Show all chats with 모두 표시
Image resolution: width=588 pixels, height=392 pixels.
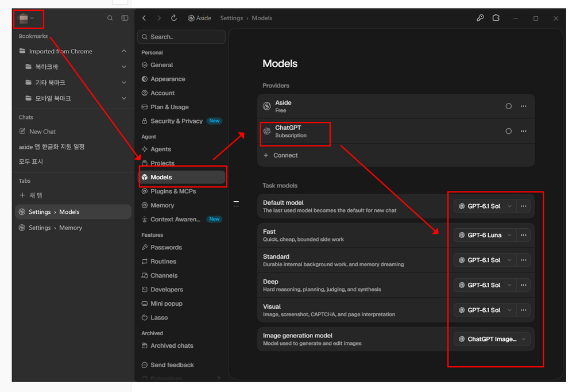[x=31, y=162]
